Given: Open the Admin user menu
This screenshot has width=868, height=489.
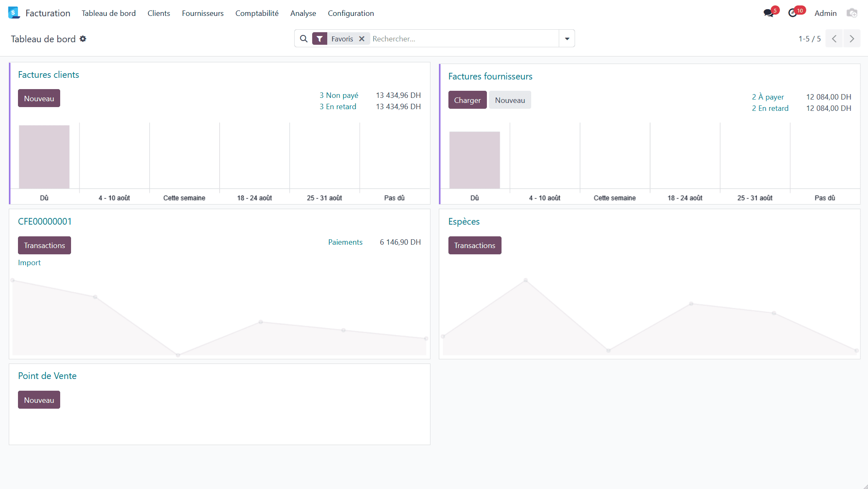Looking at the screenshot, I should [825, 13].
